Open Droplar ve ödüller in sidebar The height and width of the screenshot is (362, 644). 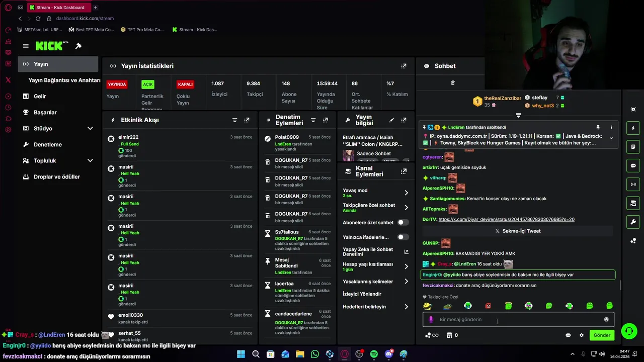point(58,176)
